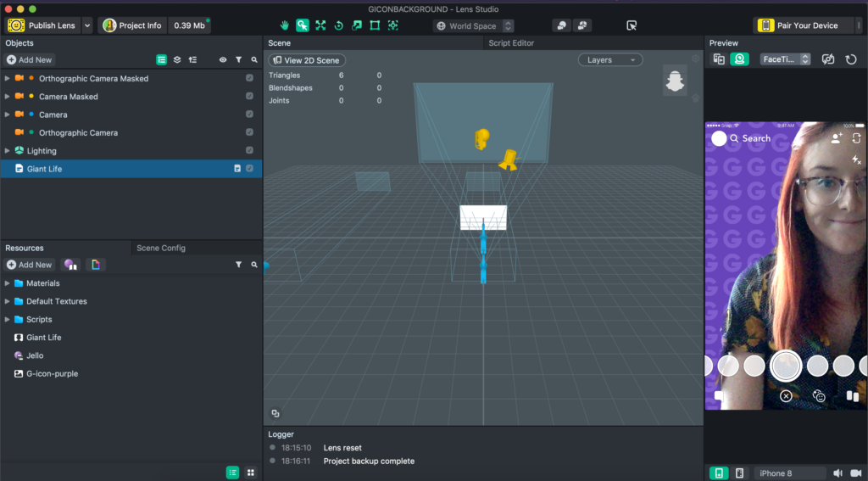This screenshot has height=481, width=868.
Task: Click the pop-out icon at Scene bottom-left
Action: coord(275,413)
